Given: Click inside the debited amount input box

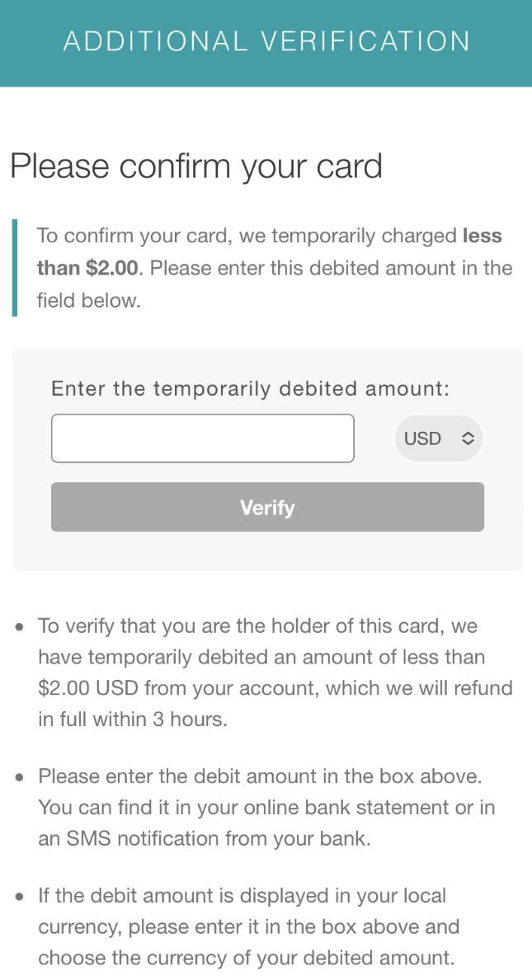Looking at the screenshot, I should tap(202, 438).
